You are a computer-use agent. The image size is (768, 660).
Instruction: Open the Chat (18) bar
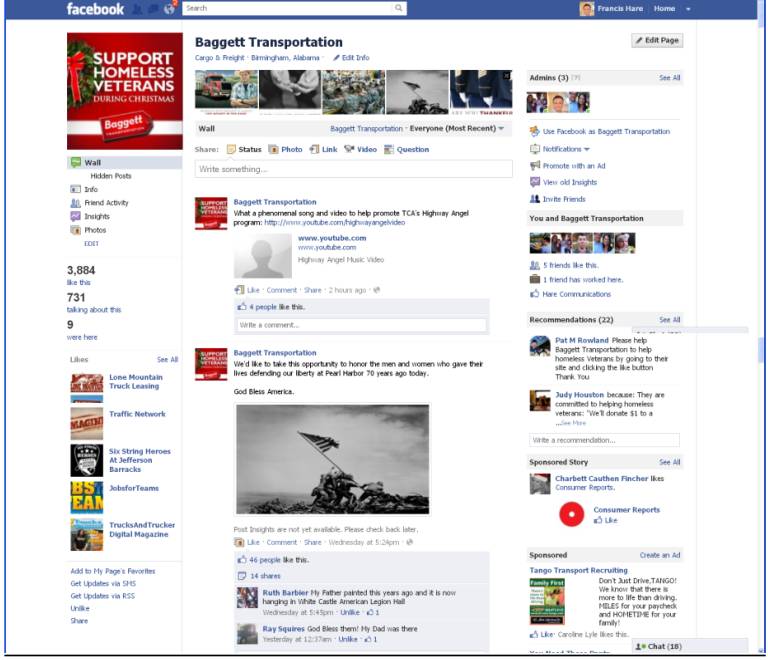coord(690,646)
